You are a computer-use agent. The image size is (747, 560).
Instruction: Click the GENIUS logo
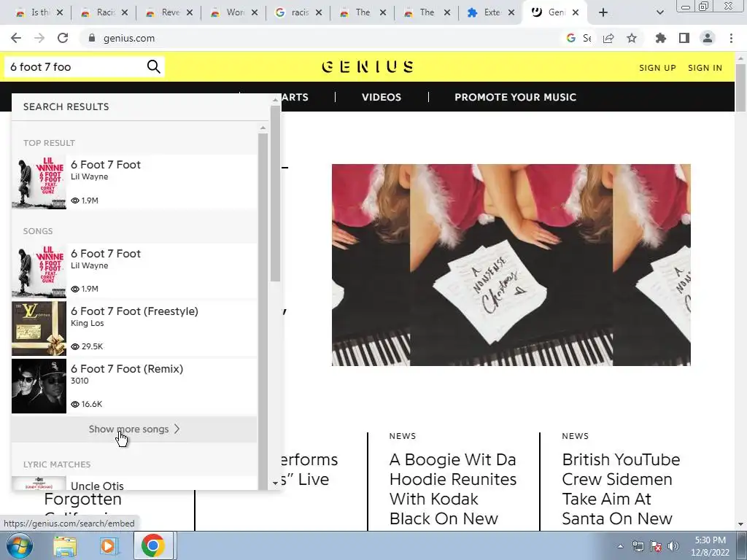pyautogui.click(x=368, y=66)
